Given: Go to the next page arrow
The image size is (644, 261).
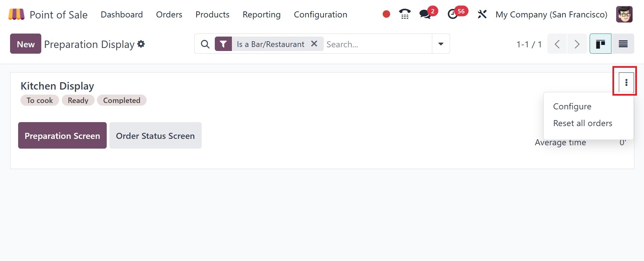Looking at the screenshot, I should click(577, 44).
